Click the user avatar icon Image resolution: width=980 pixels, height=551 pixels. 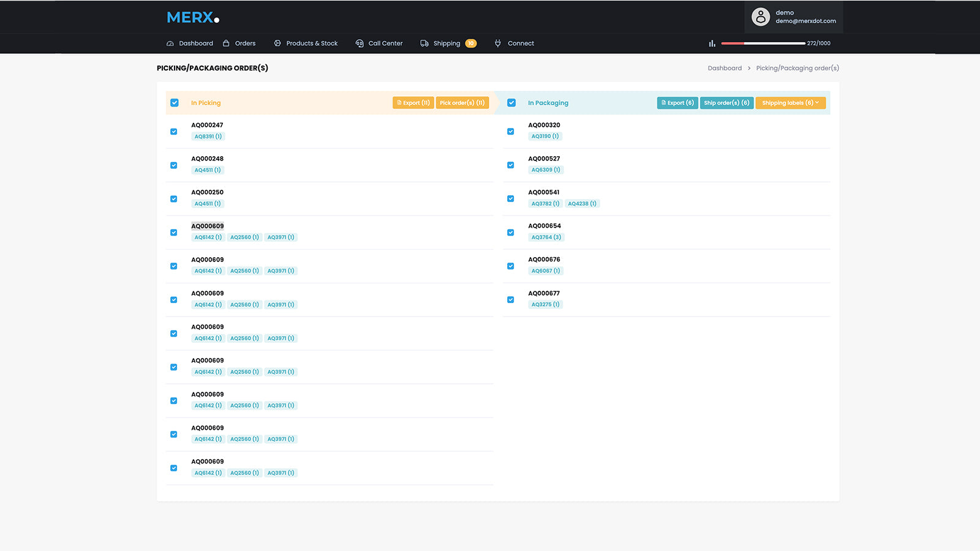(760, 17)
